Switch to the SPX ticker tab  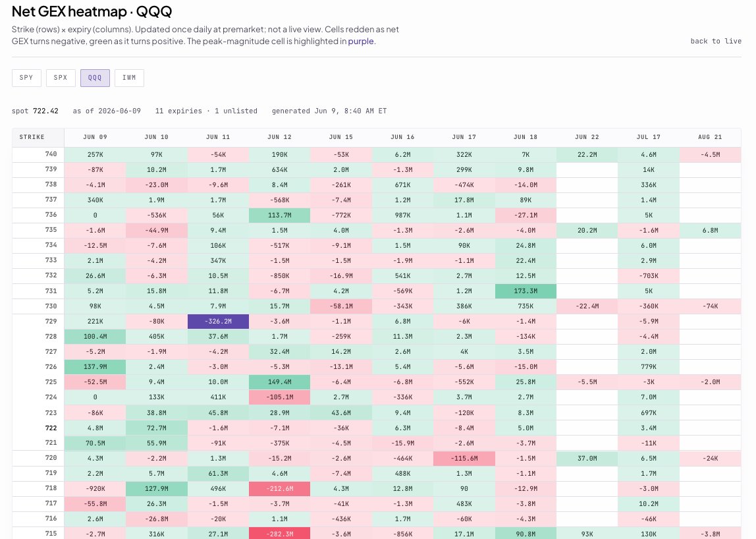[61, 78]
